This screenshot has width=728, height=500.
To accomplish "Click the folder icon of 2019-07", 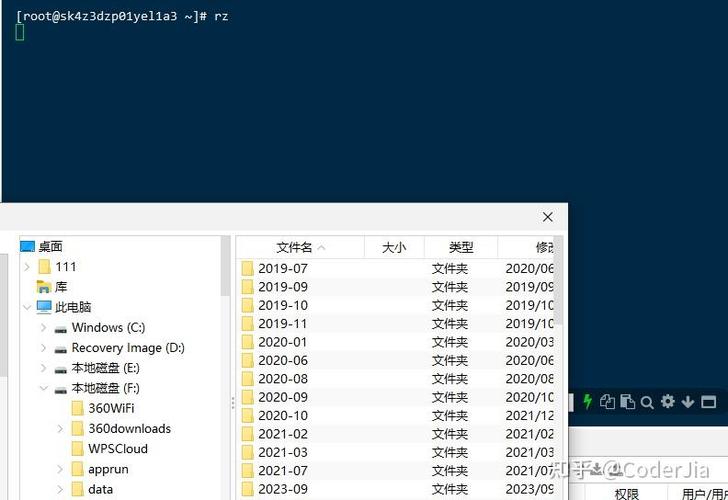I will point(247,268).
